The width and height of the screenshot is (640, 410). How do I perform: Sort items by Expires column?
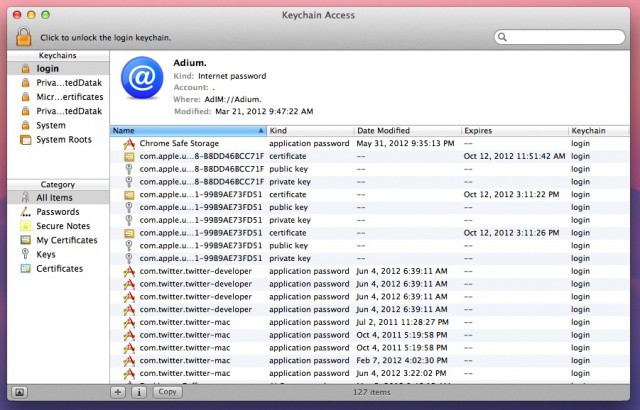click(x=512, y=131)
